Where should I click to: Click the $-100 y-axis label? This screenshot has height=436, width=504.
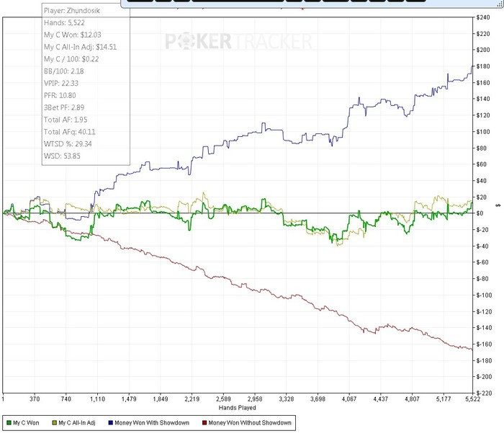(485, 295)
